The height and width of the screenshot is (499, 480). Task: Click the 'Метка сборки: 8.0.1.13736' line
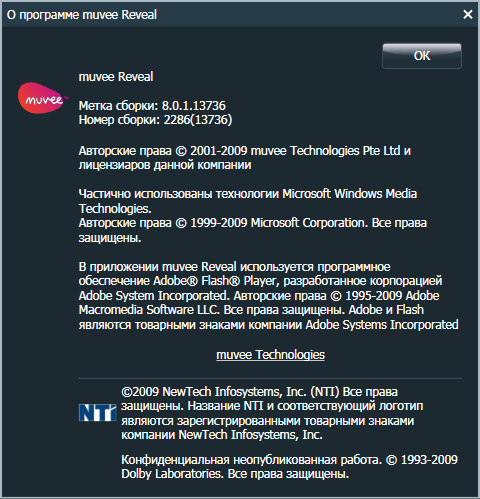point(152,106)
